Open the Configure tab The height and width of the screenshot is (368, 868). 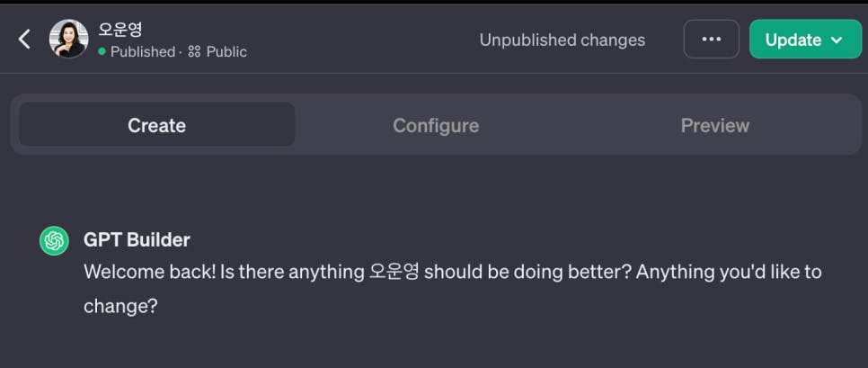436,125
